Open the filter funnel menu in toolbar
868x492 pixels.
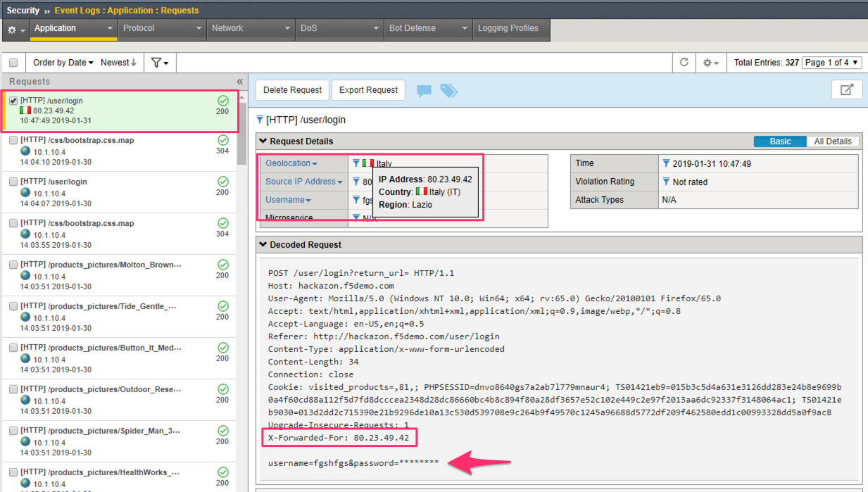click(x=160, y=63)
